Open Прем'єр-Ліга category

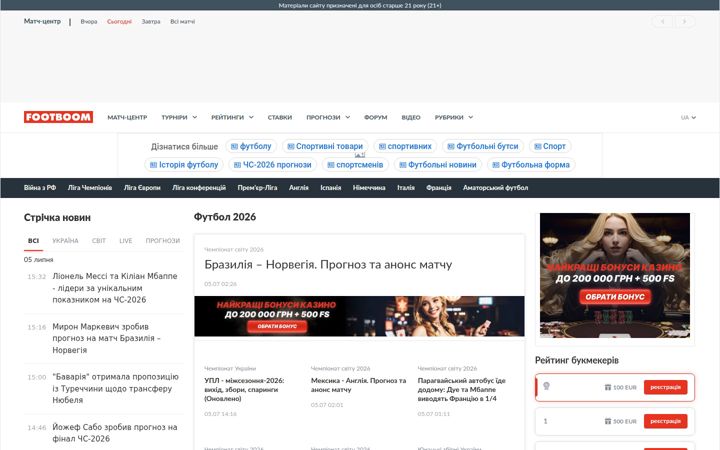pos(257,188)
